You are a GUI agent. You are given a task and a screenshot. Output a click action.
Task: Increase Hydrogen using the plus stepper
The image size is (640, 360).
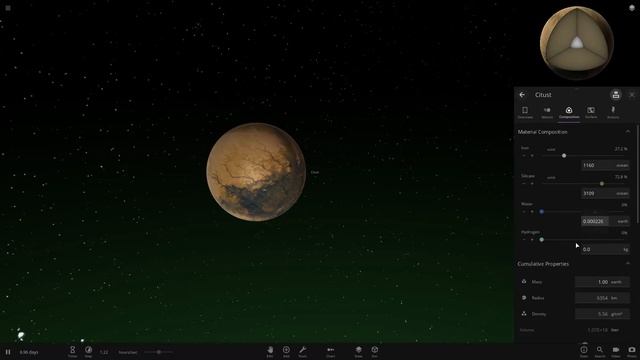(532, 240)
